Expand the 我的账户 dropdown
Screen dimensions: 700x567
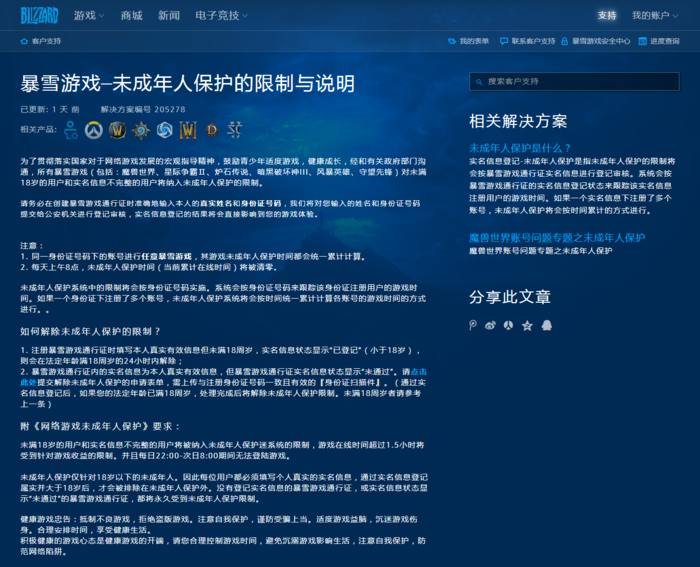655,16
